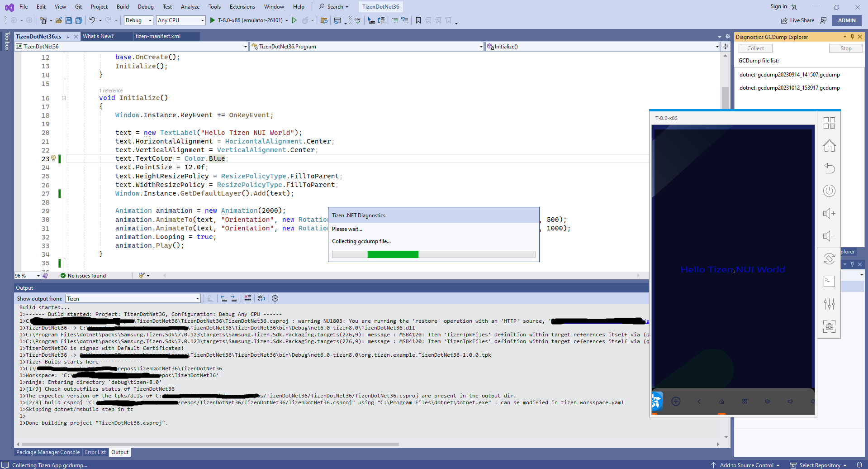This screenshot has width=868, height=469.
Task: Toggle bookmark on the current line
Action: tap(418, 20)
